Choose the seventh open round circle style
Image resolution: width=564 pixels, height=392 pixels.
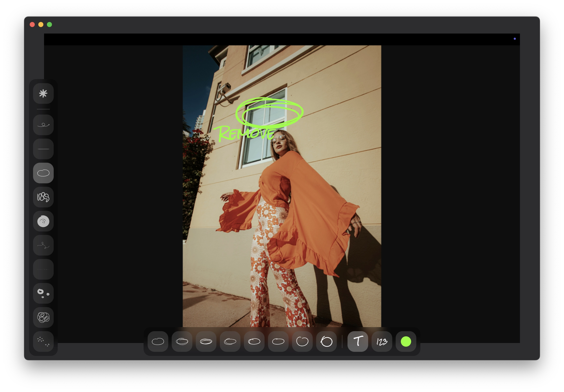(x=302, y=341)
